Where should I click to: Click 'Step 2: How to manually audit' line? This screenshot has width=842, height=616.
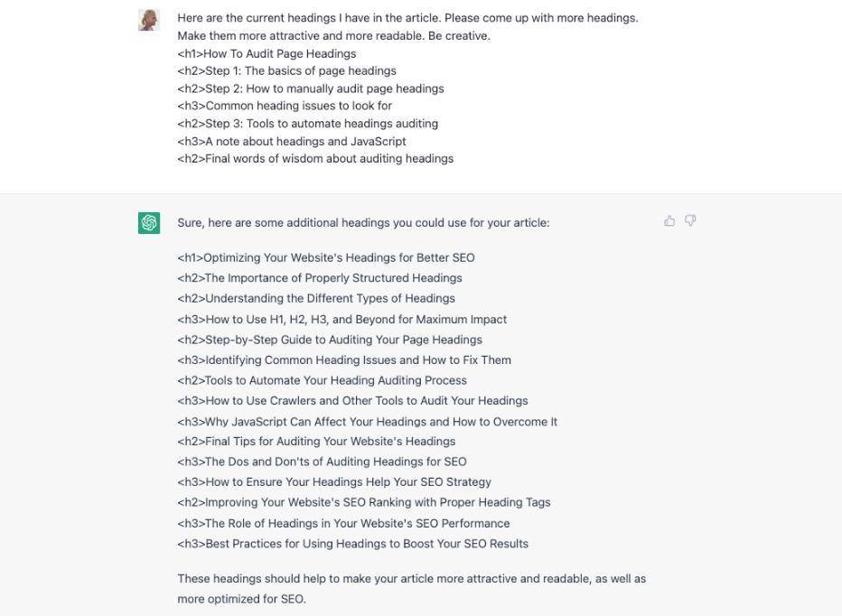coord(311,89)
